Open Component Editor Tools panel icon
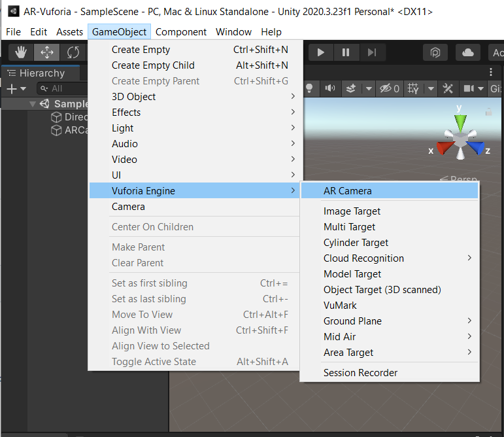Viewport: 504px width, 437px height. pyautogui.click(x=448, y=88)
